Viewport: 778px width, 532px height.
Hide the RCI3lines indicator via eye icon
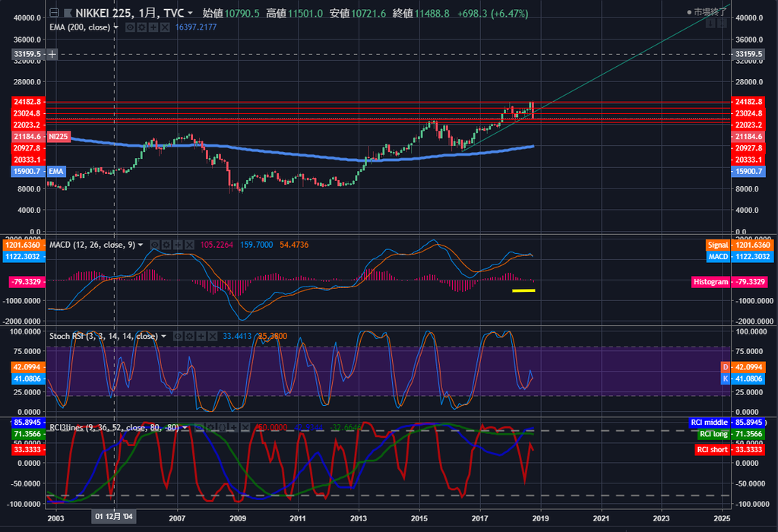(x=199, y=427)
